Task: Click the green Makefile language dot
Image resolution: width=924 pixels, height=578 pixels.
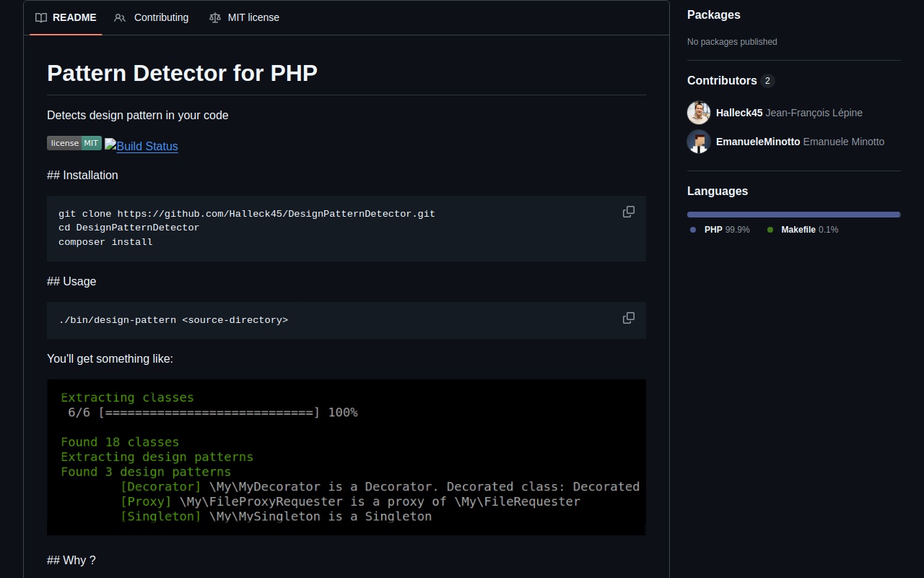Action: click(770, 230)
